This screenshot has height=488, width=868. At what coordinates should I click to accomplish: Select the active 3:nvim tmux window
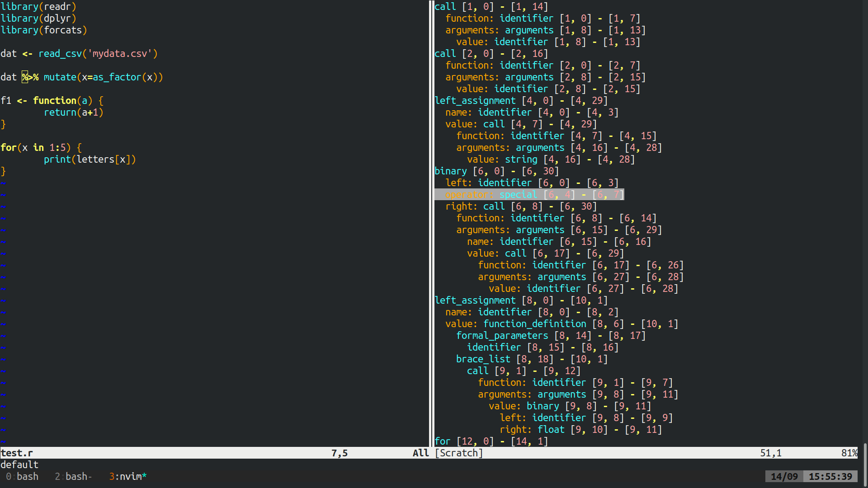pos(127,476)
